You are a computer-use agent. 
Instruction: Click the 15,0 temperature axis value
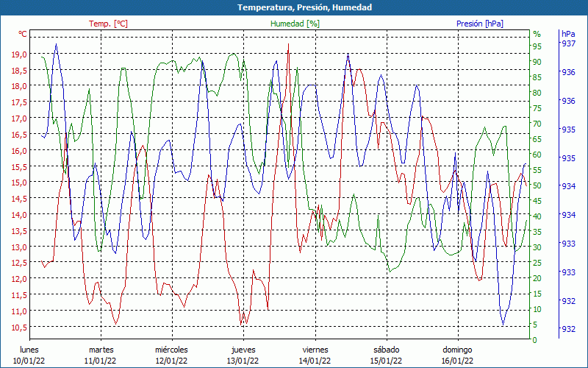[19, 183]
